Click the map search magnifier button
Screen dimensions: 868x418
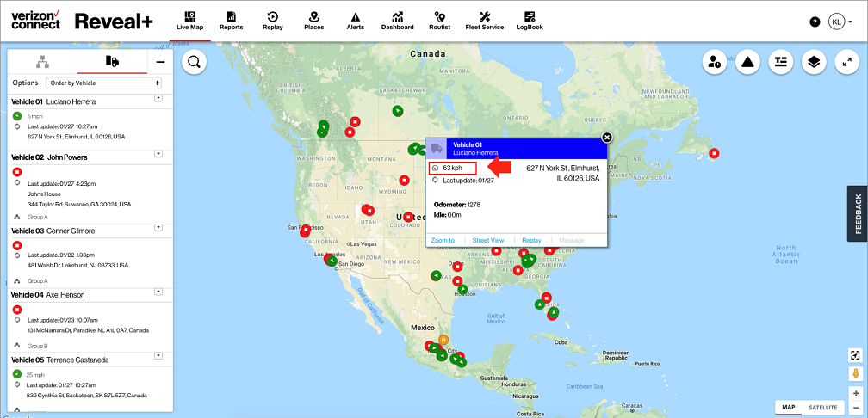[195, 62]
